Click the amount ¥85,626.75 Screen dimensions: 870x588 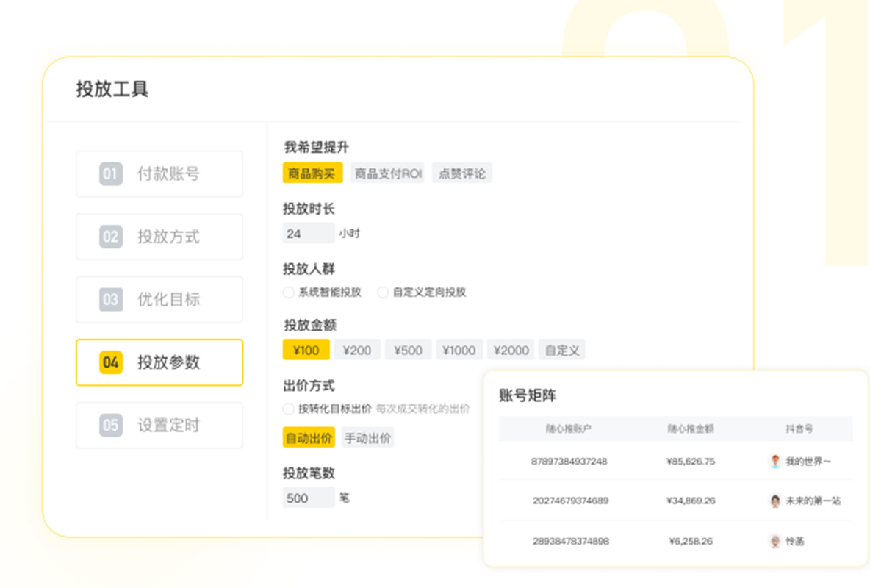coord(691,462)
